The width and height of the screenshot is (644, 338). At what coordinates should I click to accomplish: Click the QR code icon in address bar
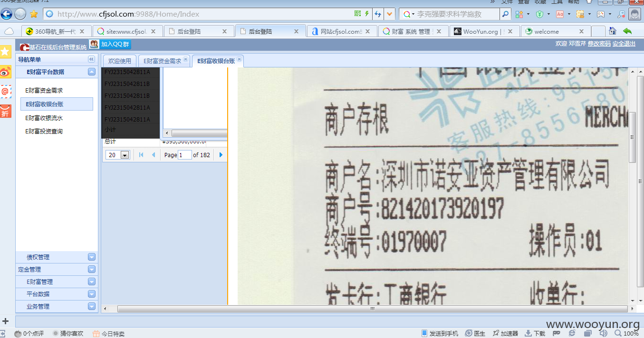click(357, 14)
